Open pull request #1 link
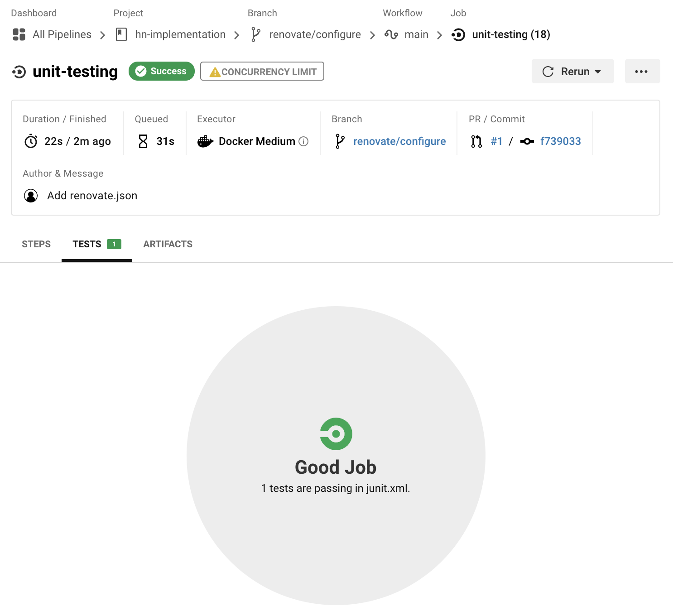Screen dimensions: 673x616 497,141
